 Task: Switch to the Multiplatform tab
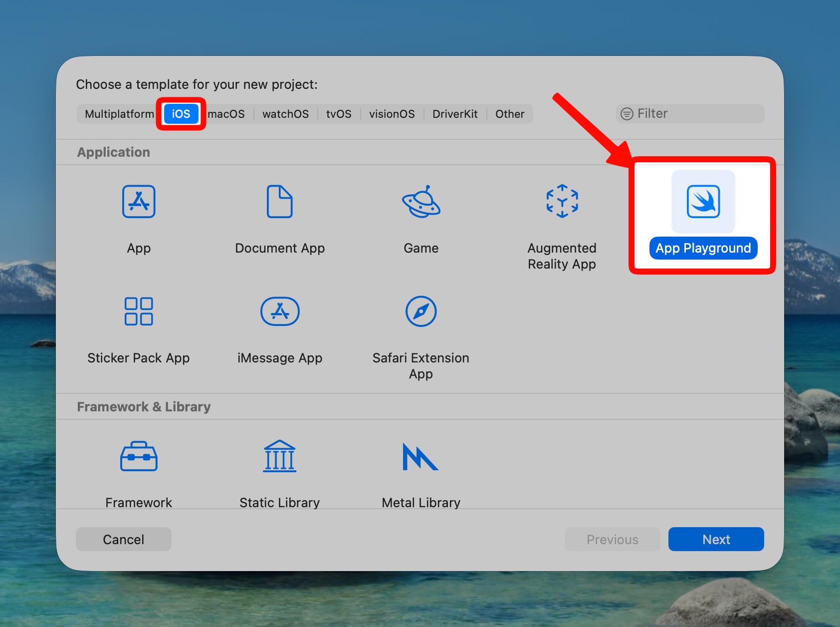point(119,114)
